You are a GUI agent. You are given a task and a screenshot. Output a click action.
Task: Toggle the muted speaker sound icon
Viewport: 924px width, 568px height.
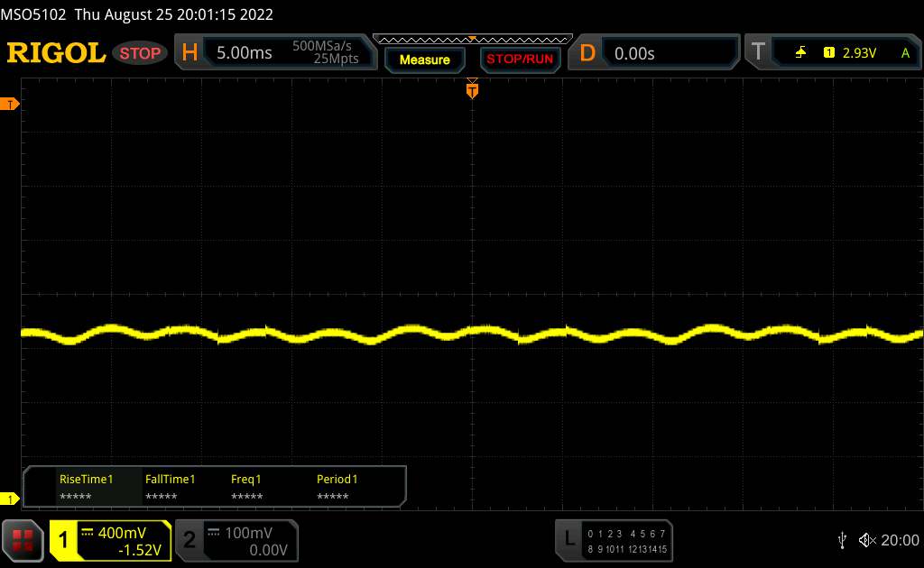coord(867,540)
